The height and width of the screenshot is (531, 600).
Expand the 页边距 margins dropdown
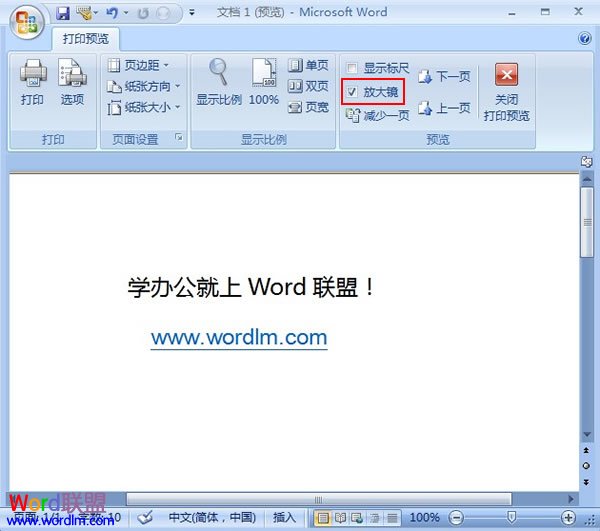[x=138, y=65]
